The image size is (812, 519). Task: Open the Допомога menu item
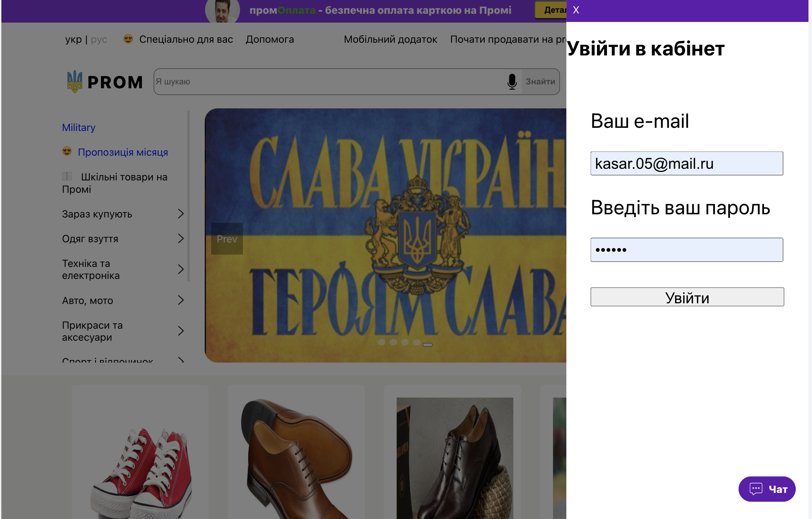270,39
